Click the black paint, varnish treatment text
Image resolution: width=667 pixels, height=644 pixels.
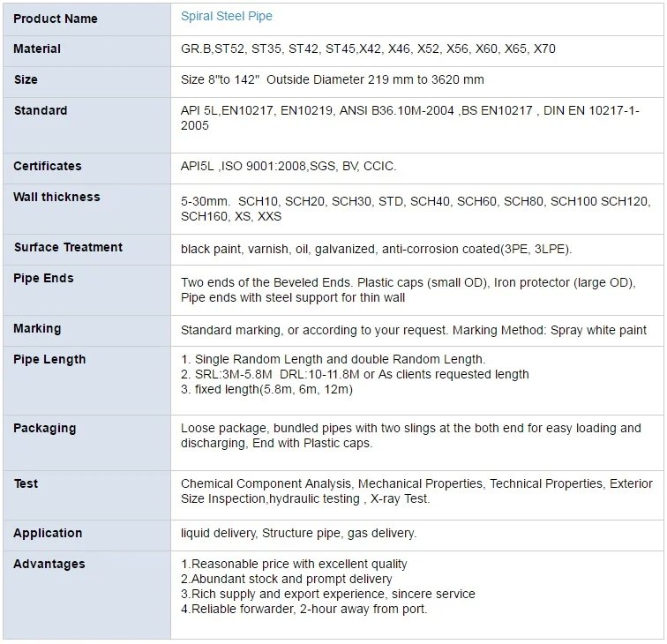[377, 249]
